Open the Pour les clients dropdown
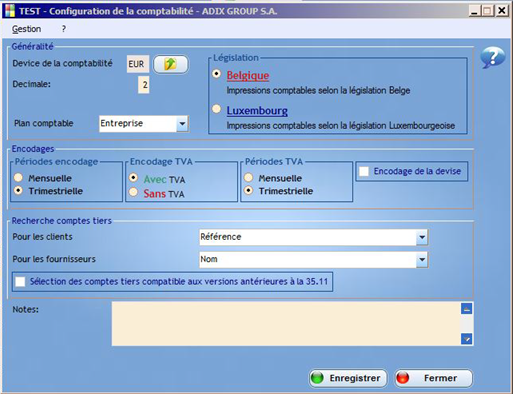Screen dimensions: 513x394 point(422,237)
